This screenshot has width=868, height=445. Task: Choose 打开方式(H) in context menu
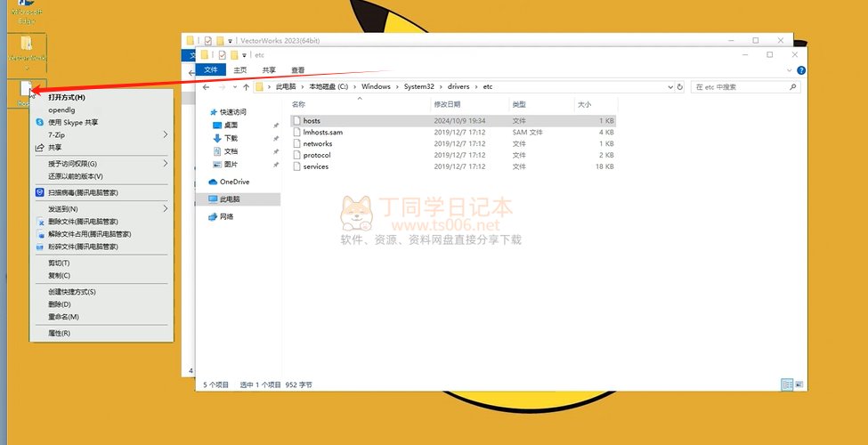tap(101, 97)
